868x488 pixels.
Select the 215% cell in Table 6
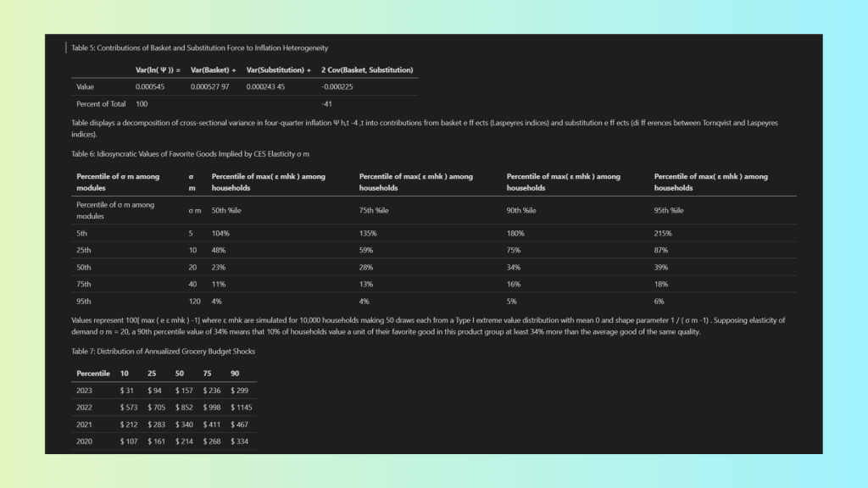pos(663,233)
